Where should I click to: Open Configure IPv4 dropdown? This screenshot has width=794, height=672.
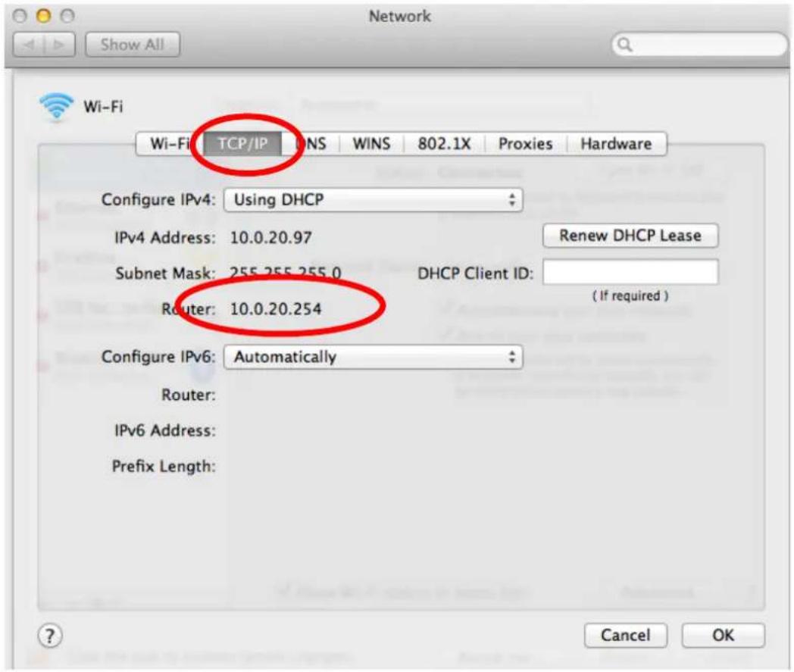click(374, 200)
